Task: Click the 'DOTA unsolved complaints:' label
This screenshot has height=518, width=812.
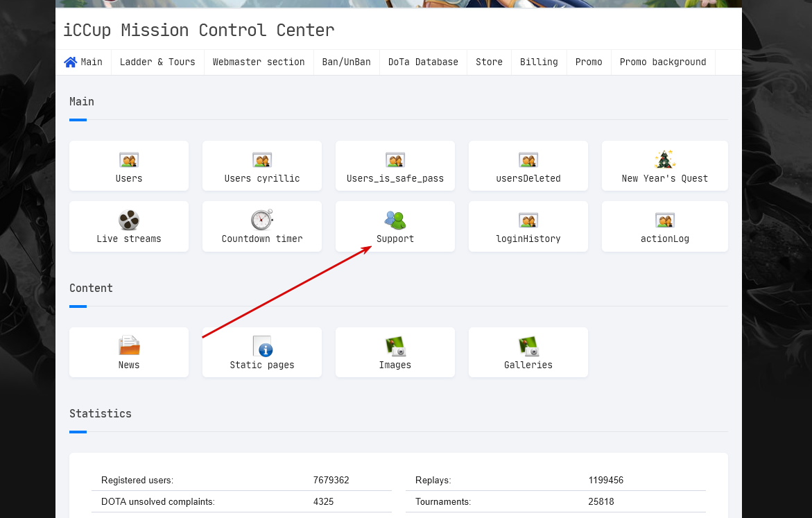Action: pyautogui.click(x=158, y=502)
